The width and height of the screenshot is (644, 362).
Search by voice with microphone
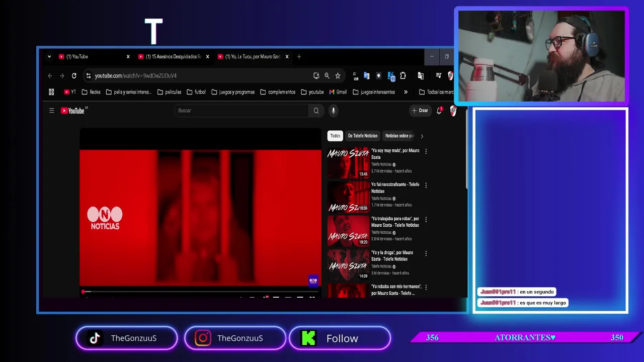pyautogui.click(x=333, y=111)
